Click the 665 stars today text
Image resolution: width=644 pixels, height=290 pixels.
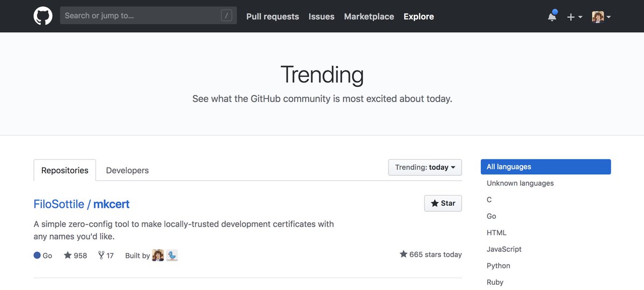(430, 255)
